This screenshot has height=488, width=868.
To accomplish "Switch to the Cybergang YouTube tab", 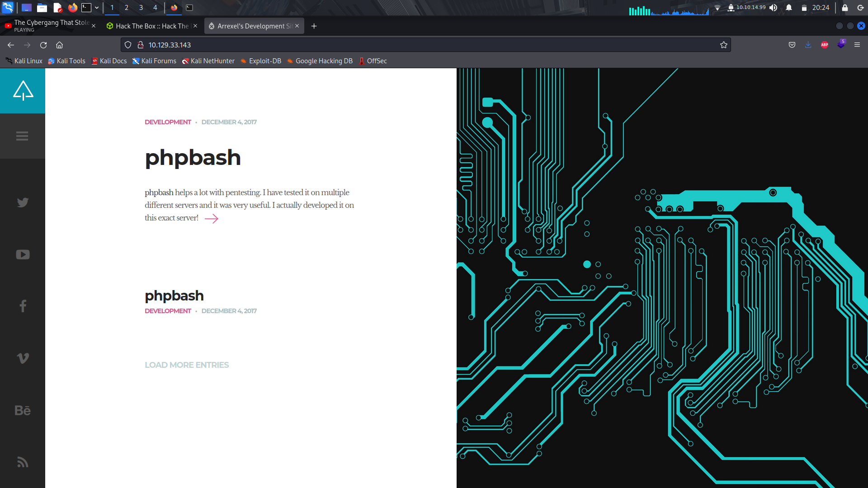I will [50, 26].
